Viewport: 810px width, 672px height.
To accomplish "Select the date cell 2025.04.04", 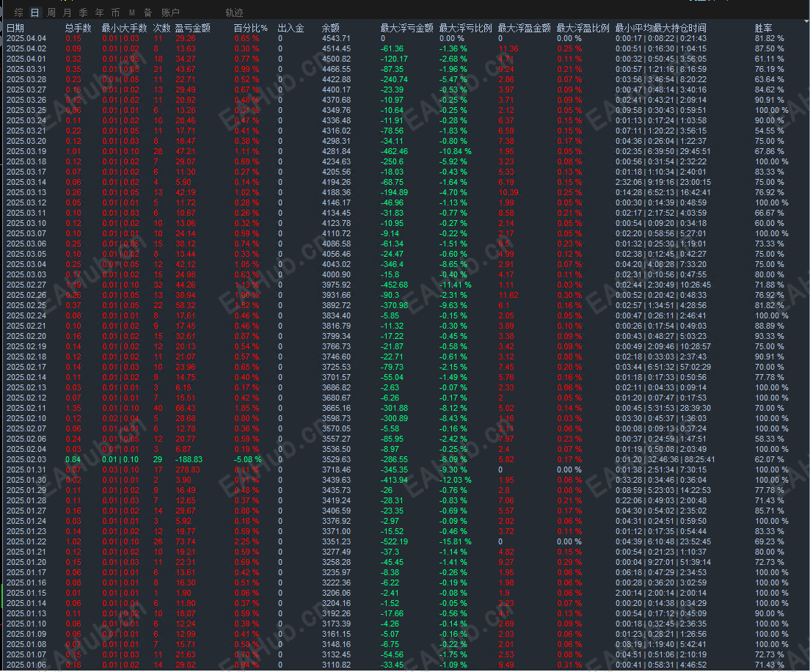I will (x=26, y=38).
